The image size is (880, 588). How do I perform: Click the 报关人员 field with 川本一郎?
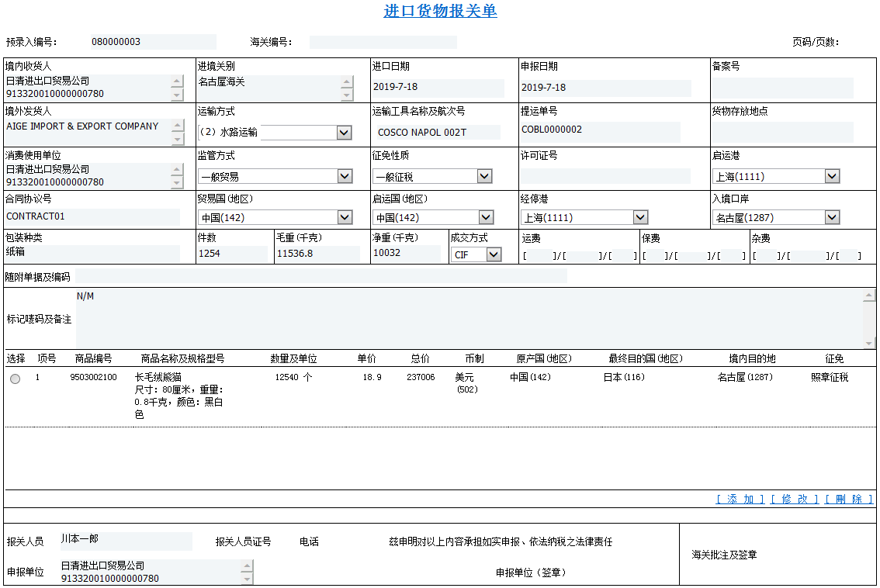[126, 539]
